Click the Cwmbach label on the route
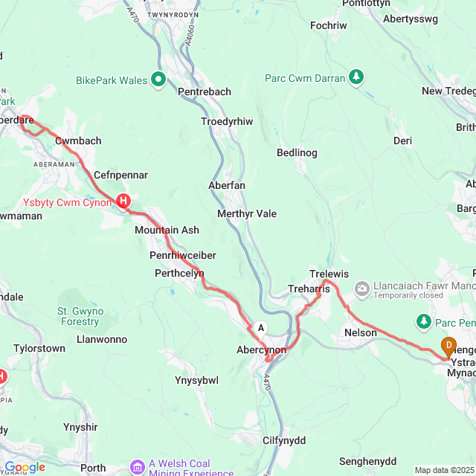This screenshot has height=476, width=476. point(78,141)
